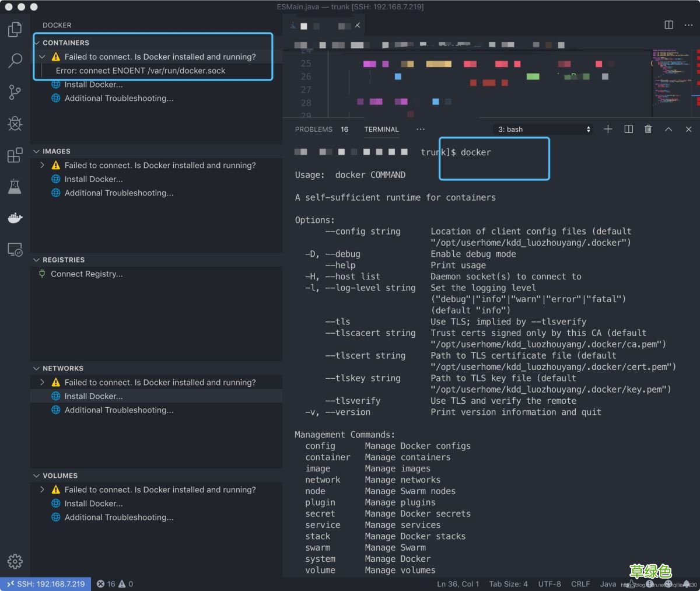Click the code minimap preview

tap(673, 82)
